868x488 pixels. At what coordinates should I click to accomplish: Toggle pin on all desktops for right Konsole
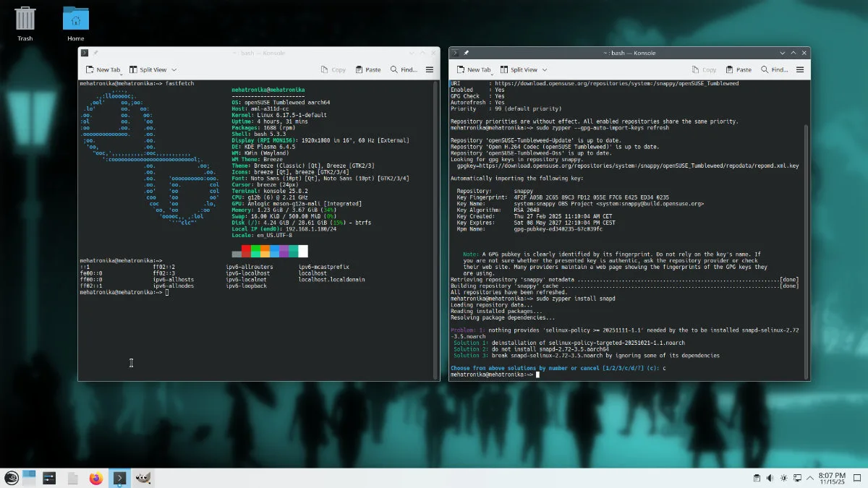point(467,53)
